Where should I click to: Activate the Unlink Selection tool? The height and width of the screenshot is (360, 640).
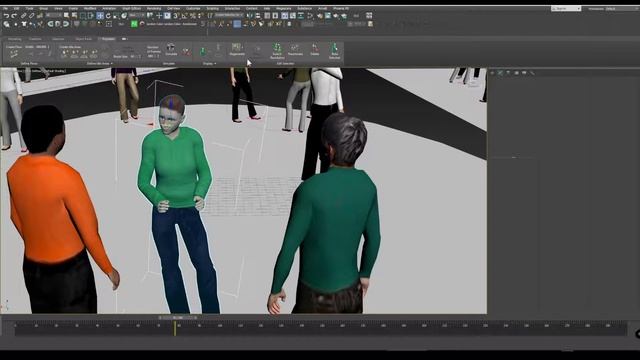click(31, 16)
